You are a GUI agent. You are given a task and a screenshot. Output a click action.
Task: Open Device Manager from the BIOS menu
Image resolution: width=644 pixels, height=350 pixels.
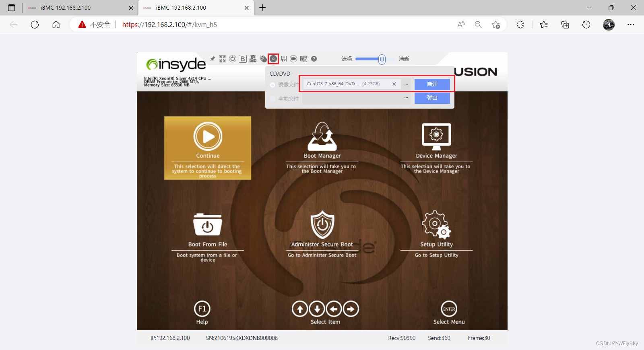tap(436, 148)
